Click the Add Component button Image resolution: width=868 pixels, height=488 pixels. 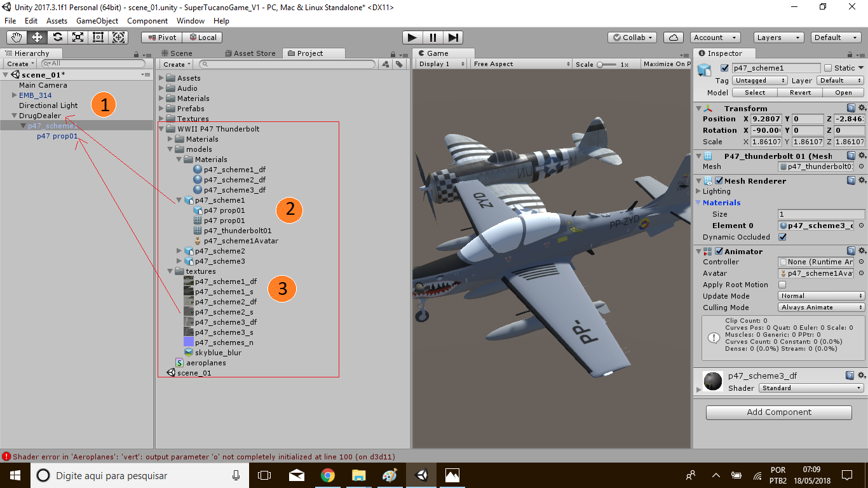(778, 412)
